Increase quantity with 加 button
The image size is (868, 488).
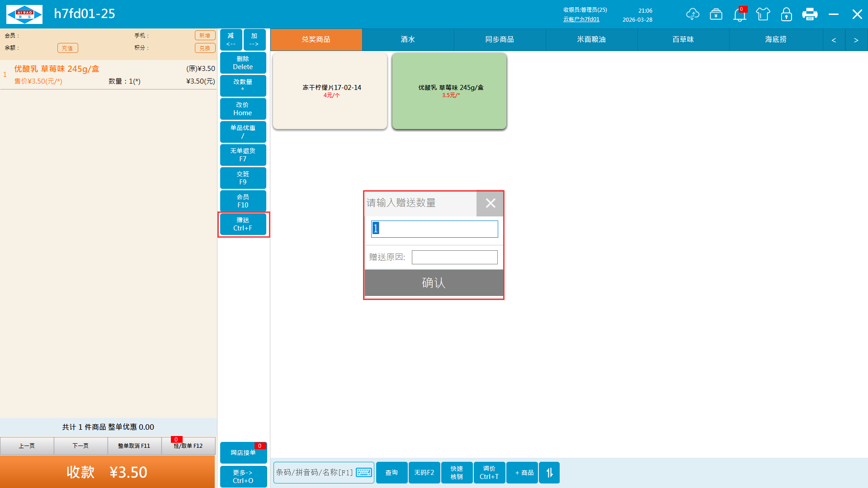pyautogui.click(x=254, y=40)
